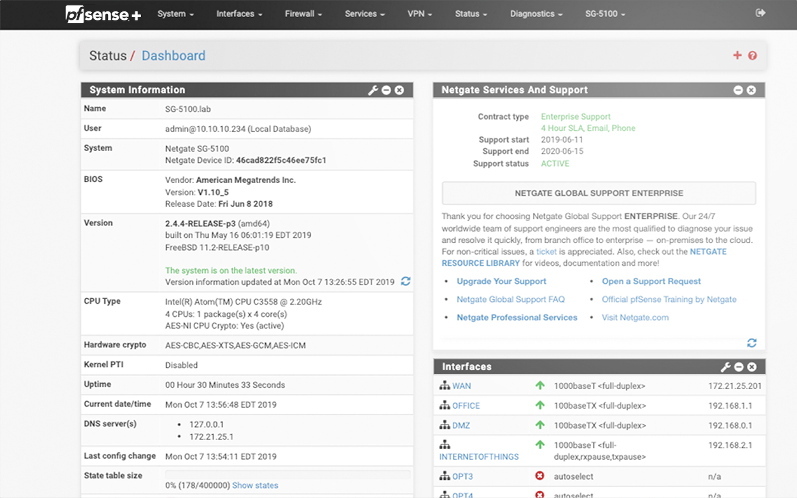Click the ACTIVE support status text
Image resolution: width=797 pixels, height=498 pixels.
point(555,164)
